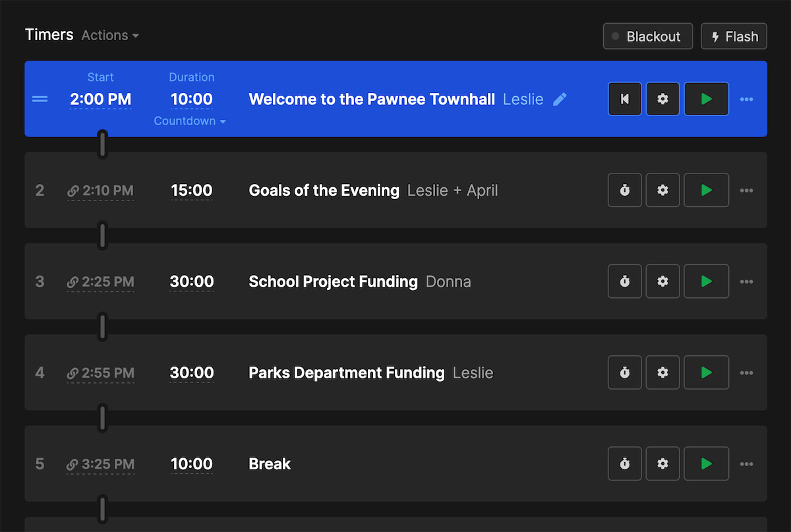Screen dimensions: 791x532
Task: Toggle the link icon beside the 2:10 PM start
Action: (73, 190)
